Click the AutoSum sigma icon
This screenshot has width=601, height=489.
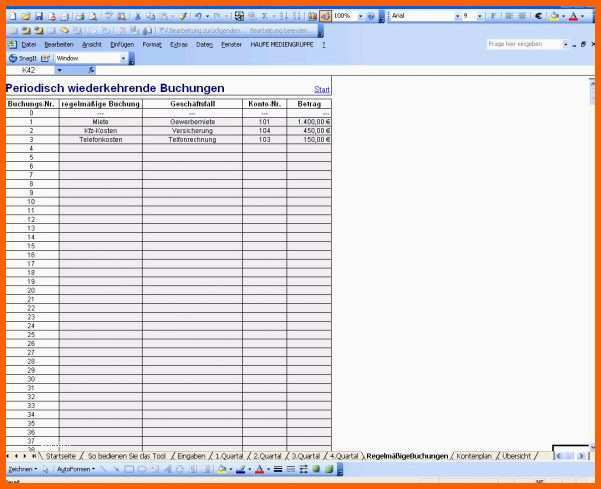[x=264, y=16]
